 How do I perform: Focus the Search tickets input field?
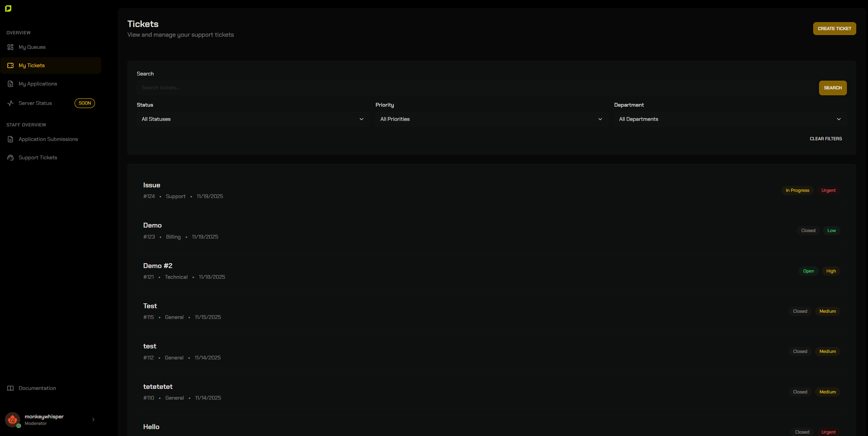click(477, 88)
